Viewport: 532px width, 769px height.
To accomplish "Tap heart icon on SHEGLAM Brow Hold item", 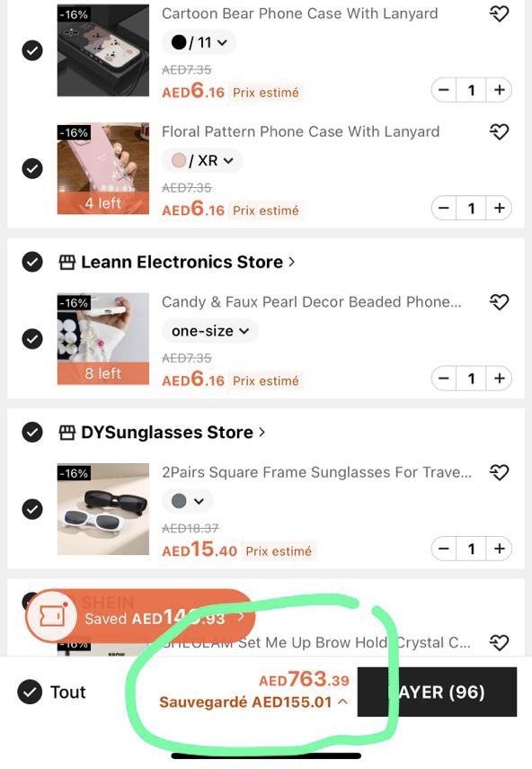I will (499, 642).
